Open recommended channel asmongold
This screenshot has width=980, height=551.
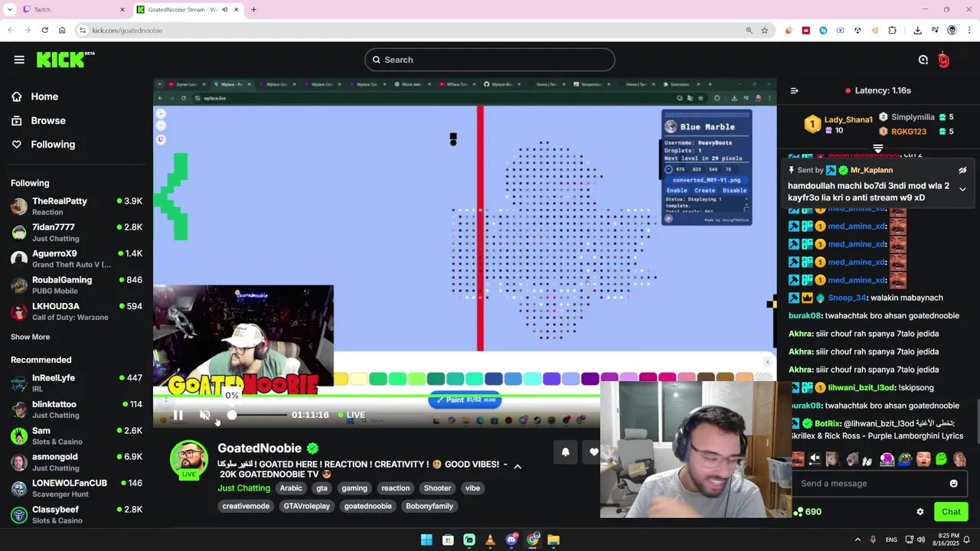[x=77, y=461]
